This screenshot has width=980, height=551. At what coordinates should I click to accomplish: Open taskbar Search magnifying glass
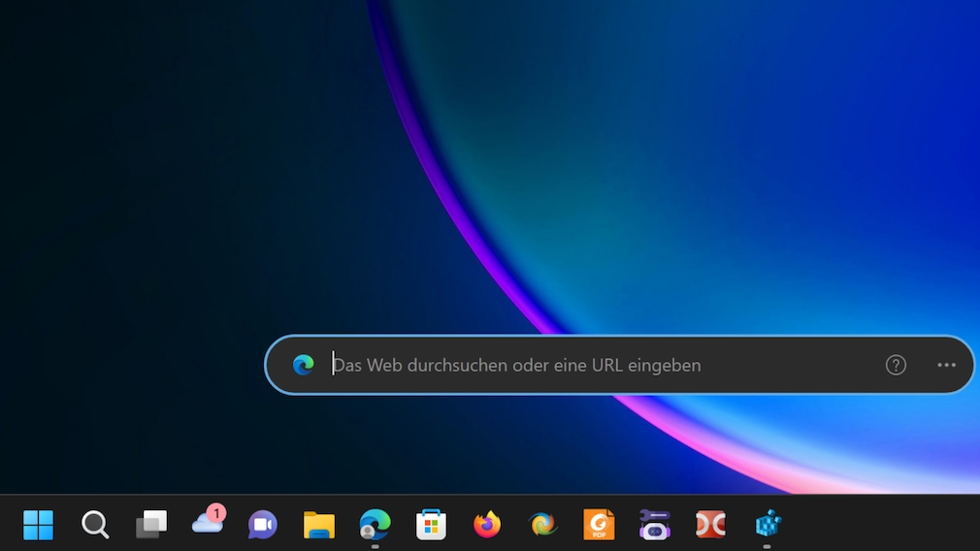tap(94, 525)
